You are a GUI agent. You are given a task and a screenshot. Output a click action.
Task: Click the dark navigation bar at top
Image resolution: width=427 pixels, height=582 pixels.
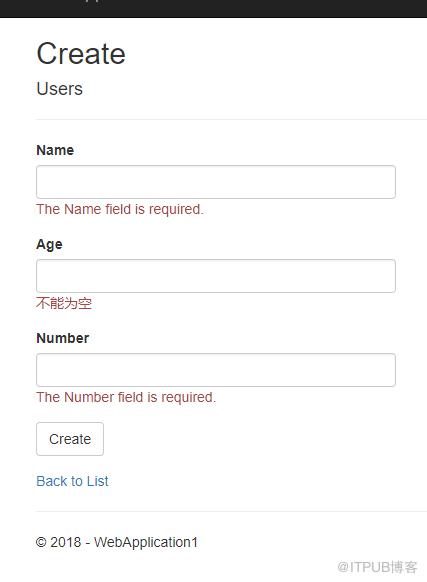coord(214,9)
